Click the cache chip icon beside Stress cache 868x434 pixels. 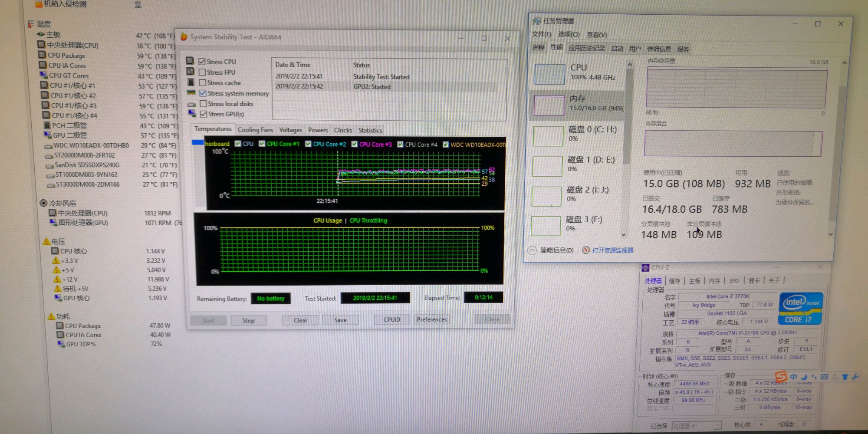tap(191, 82)
